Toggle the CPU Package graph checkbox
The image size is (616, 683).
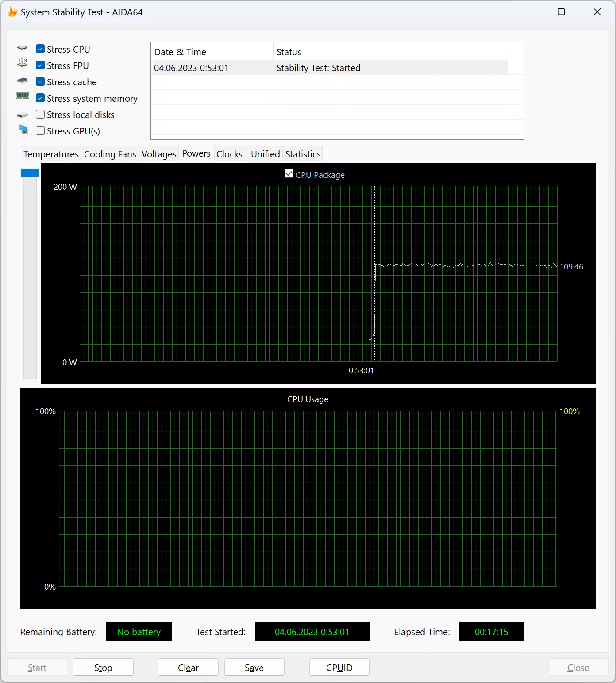pyautogui.click(x=289, y=174)
